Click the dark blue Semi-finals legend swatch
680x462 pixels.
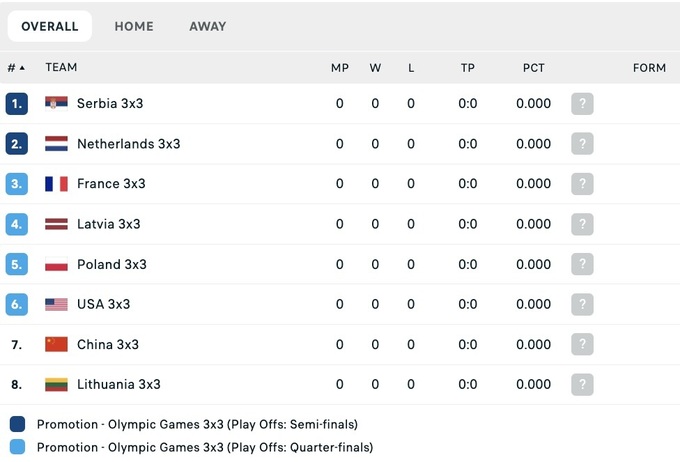click(17, 424)
